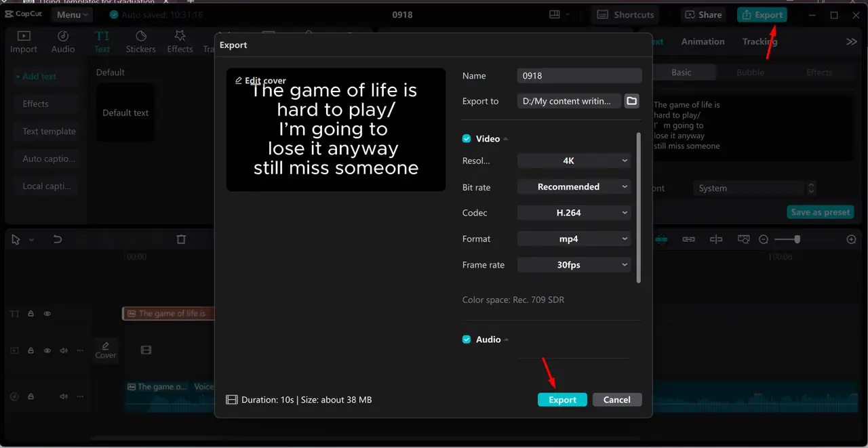The image size is (868, 448).
Task: Open the Import tab
Action: [24, 42]
